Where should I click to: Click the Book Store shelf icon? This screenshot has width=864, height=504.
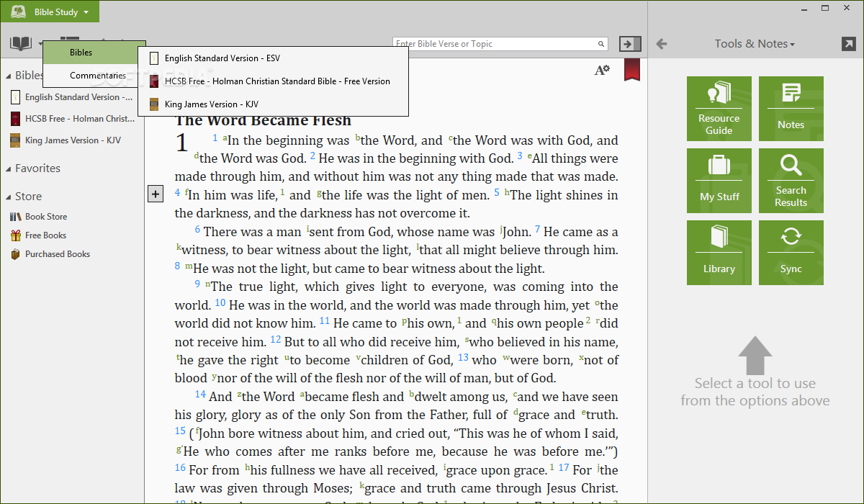coord(15,217)
